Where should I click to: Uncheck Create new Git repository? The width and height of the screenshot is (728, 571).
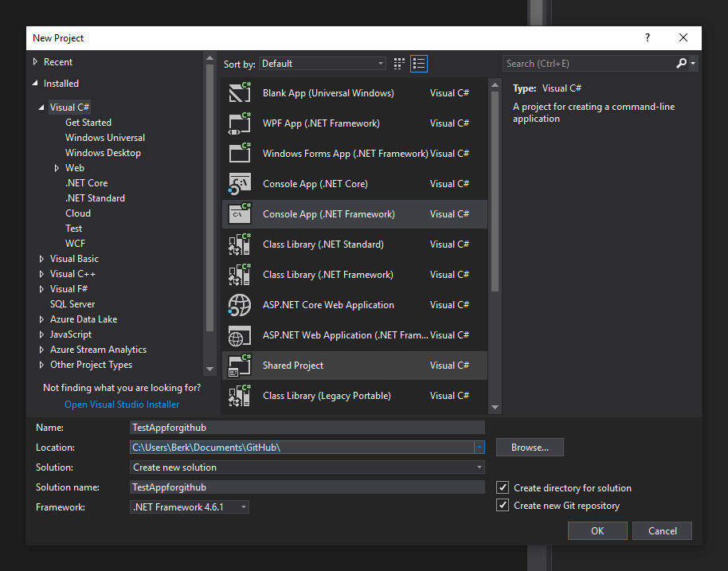point(503,505)
